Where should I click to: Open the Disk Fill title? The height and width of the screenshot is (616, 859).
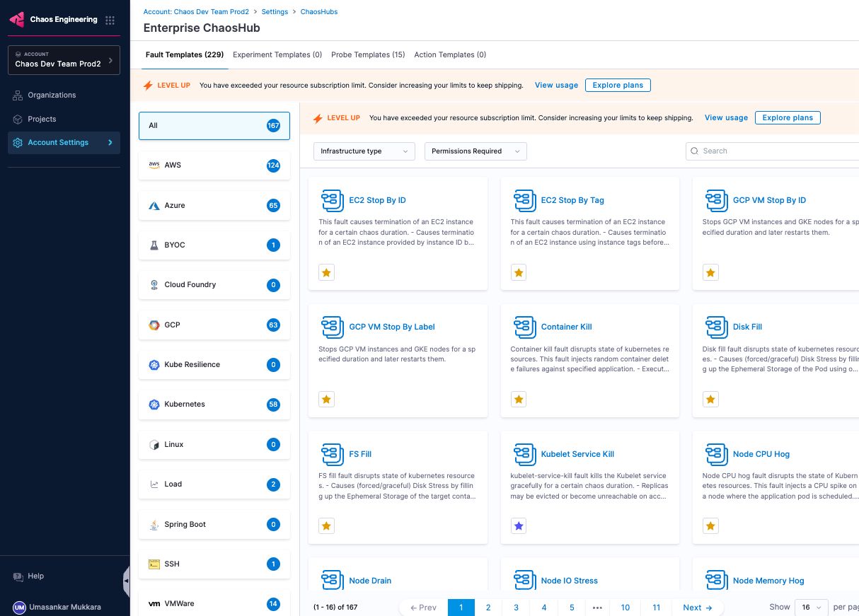pyautogui.click(x=747, y=327)
